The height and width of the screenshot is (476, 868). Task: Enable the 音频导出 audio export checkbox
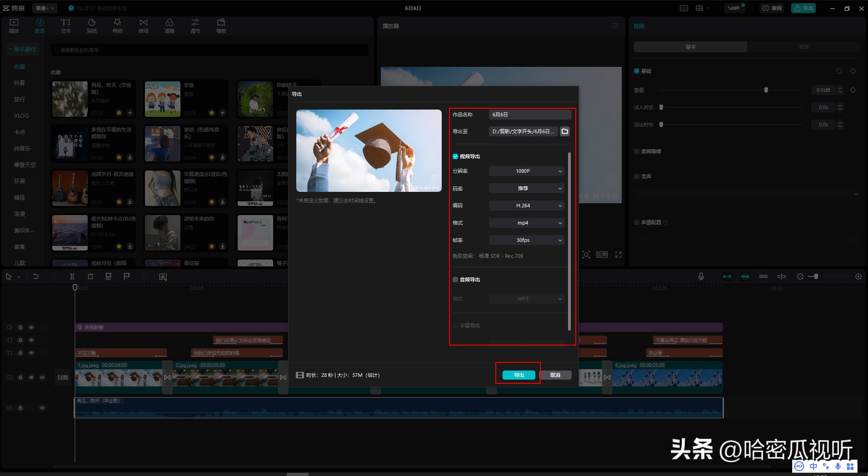point(455,280)
